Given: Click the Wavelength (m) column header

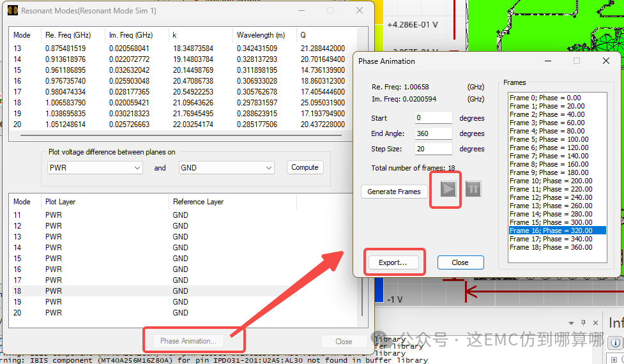Looking at the screenshot, I should point(264,35).
